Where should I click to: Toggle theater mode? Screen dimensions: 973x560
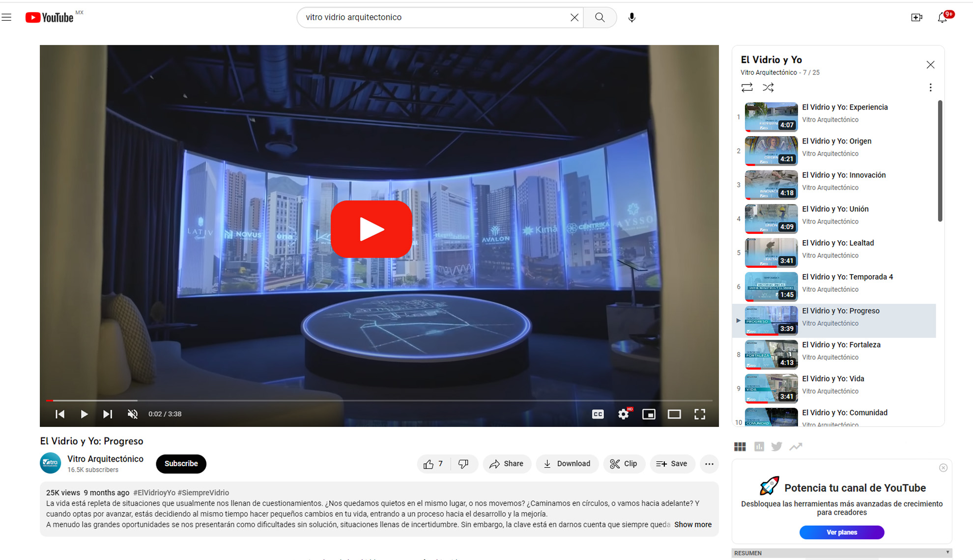click(674, 414)
